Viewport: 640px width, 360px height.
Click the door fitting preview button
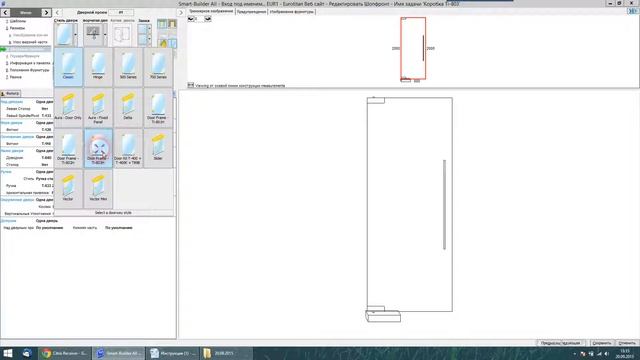coord(93,35)
